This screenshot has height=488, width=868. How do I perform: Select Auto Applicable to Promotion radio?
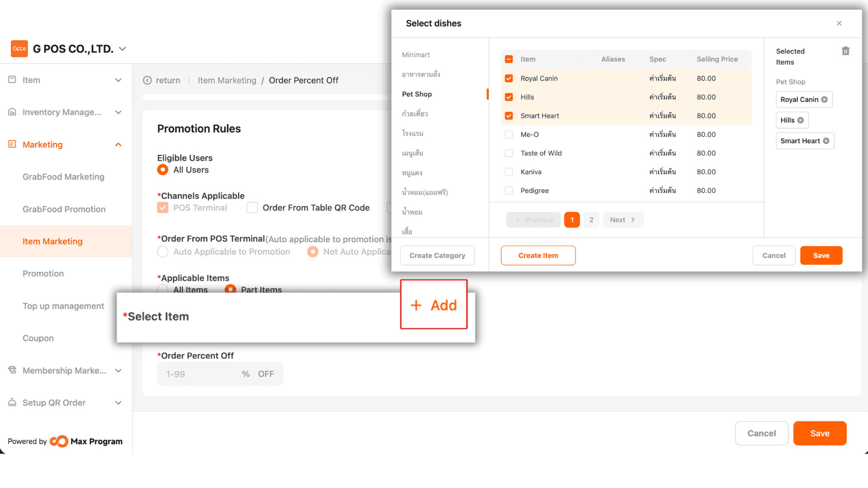click(163, 252)
